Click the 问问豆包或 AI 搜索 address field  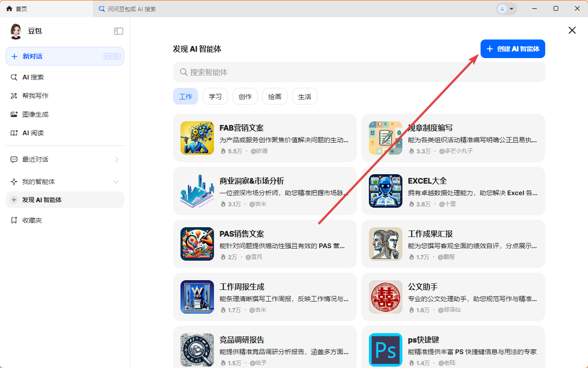(294, 9)
